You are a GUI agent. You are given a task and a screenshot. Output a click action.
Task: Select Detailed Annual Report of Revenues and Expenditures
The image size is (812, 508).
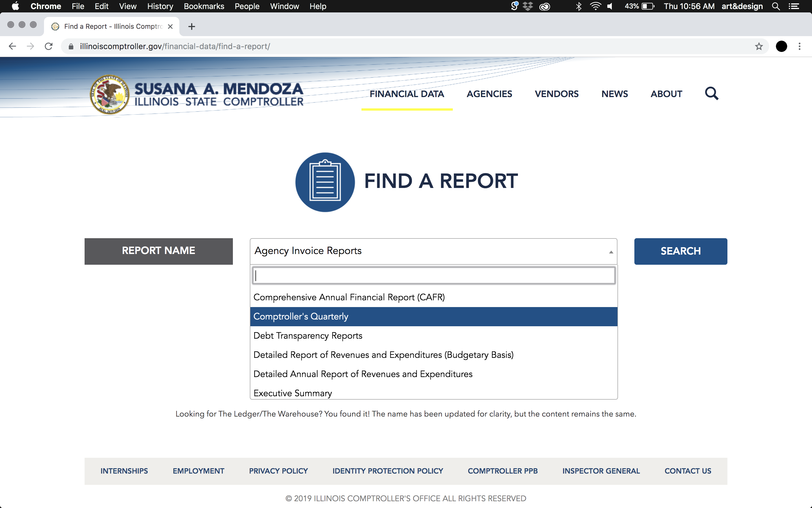point(434,374)
